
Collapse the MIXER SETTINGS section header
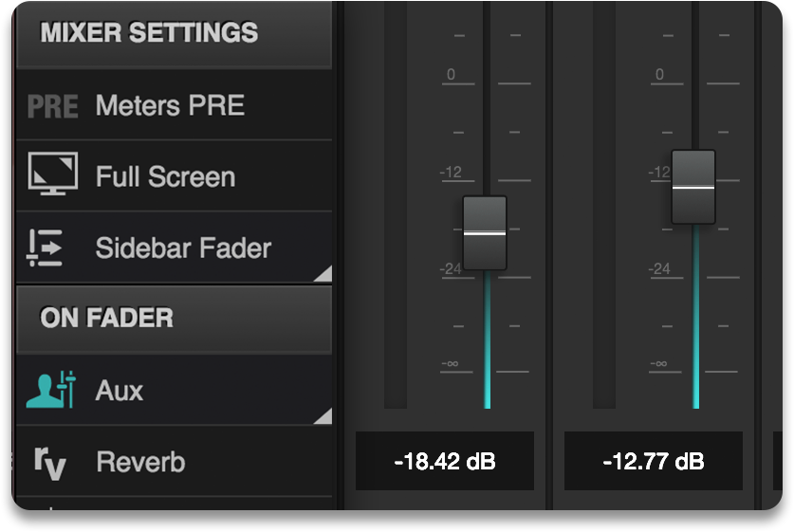tap(175, 34)
